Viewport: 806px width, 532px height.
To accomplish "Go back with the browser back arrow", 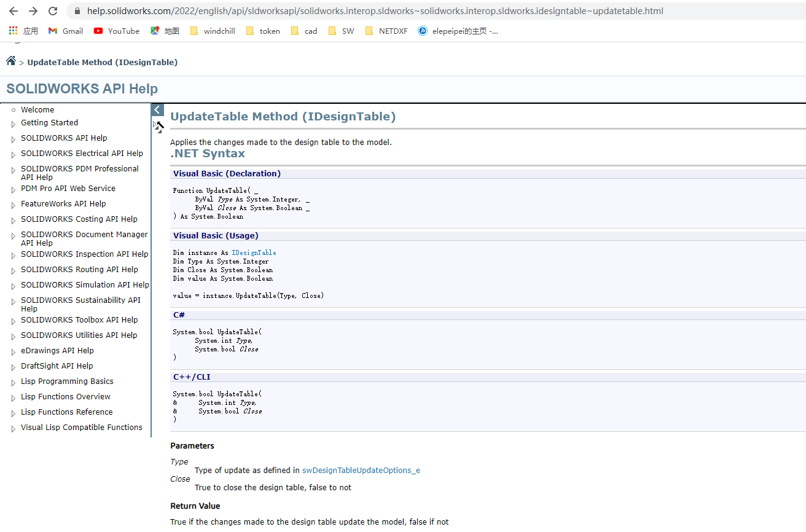I will [14, 11].
